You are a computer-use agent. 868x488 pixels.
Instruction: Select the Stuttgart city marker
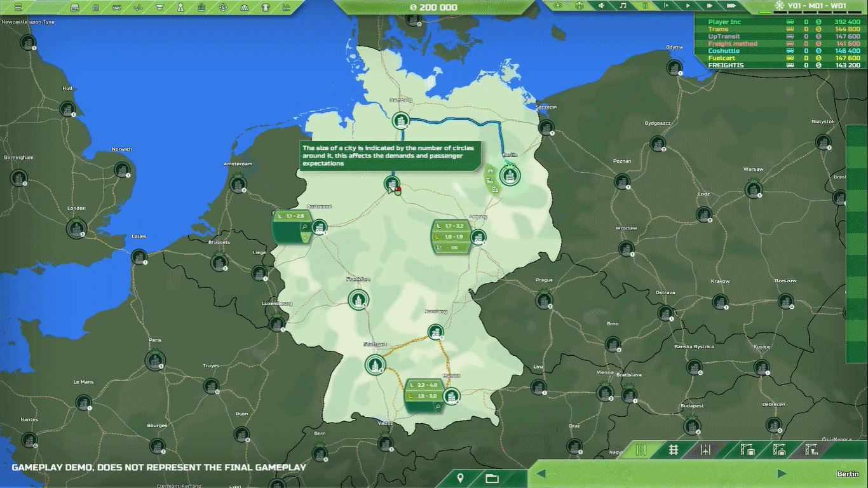(376, 364)
